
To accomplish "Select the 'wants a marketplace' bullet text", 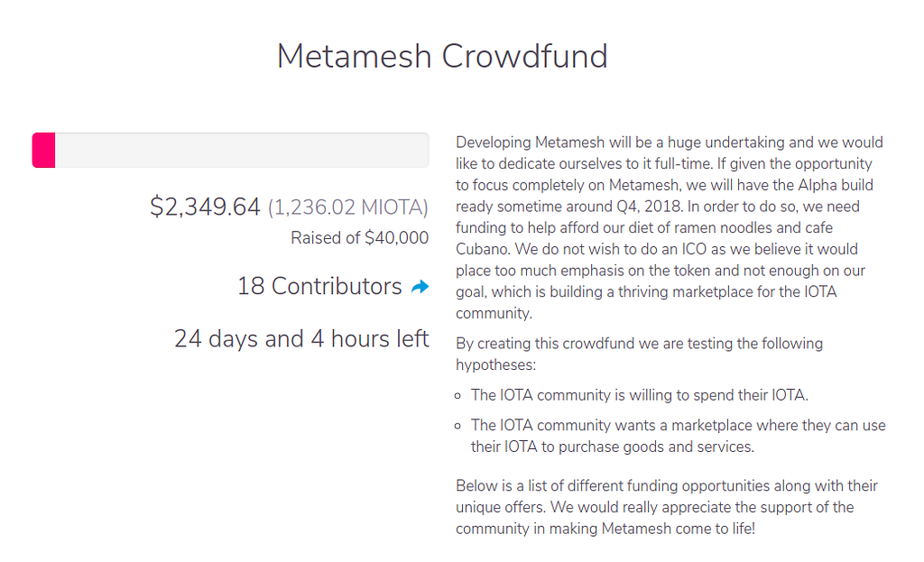I will tap(677, 426).
